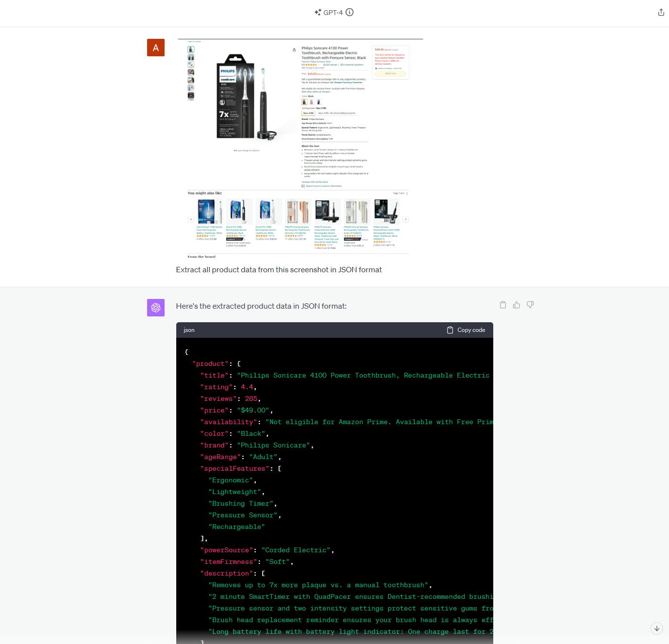Click the price value "$49.00"
This screenshot has width=669, height=644.
(x=253, y=411)
